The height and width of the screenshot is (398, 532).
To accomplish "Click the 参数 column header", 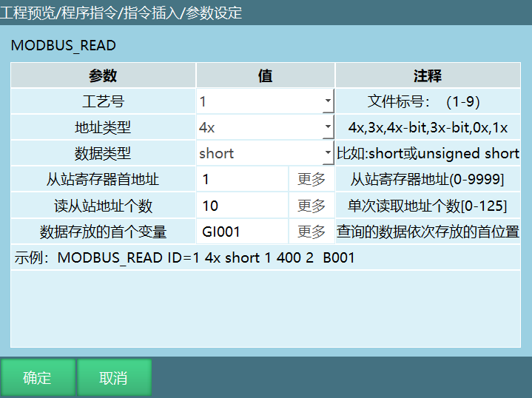I will pos(103,75).
